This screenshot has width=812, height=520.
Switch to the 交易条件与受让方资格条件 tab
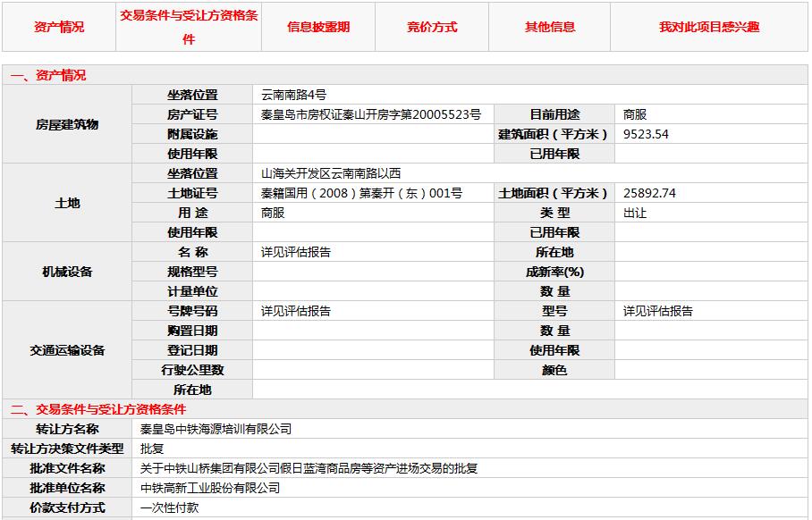[189, 27]
